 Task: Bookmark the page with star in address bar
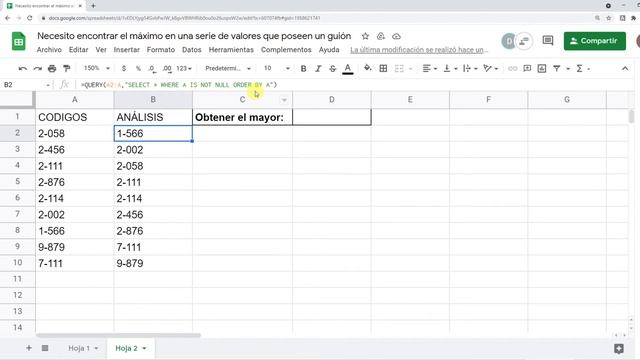point(609,18)
